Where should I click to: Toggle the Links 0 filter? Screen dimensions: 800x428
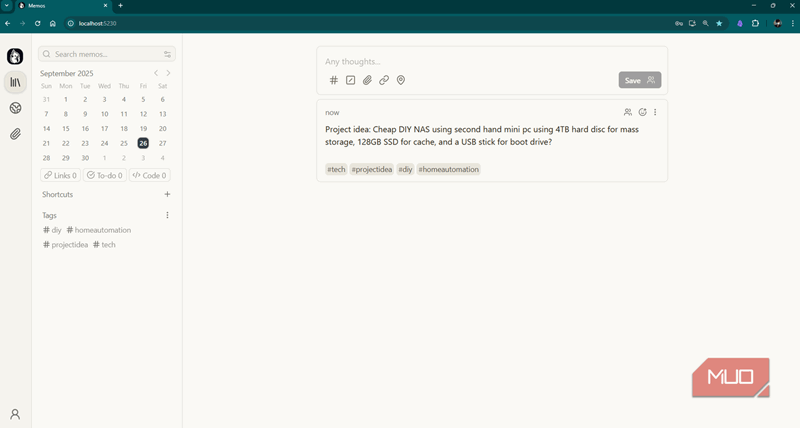pos(60,175)
